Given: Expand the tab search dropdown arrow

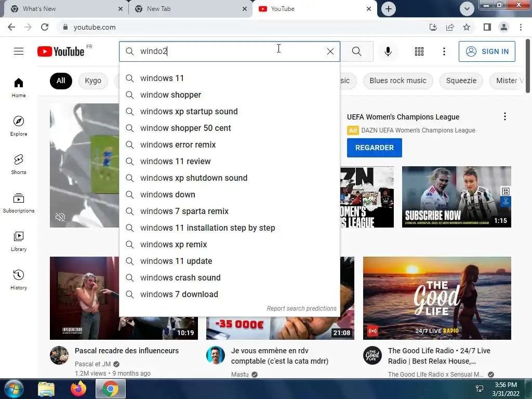Looking at the screenshot, I should click(467, 9).
